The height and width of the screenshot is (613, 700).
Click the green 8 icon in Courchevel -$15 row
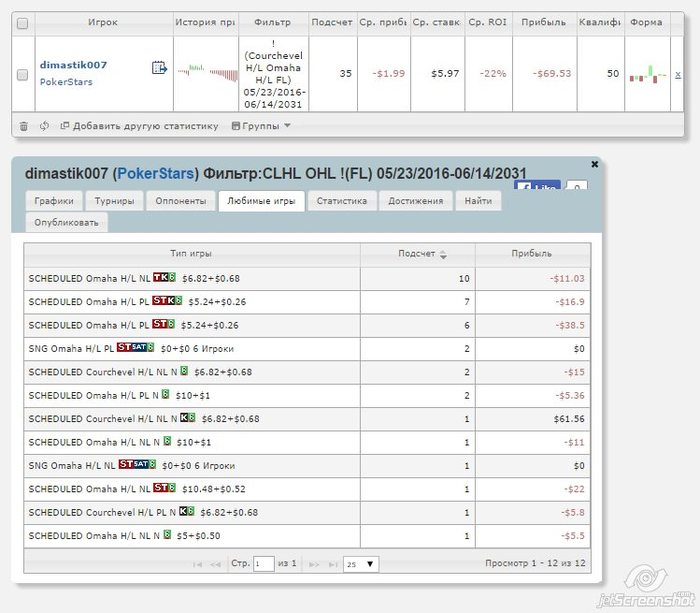click(x=184, y=371)
